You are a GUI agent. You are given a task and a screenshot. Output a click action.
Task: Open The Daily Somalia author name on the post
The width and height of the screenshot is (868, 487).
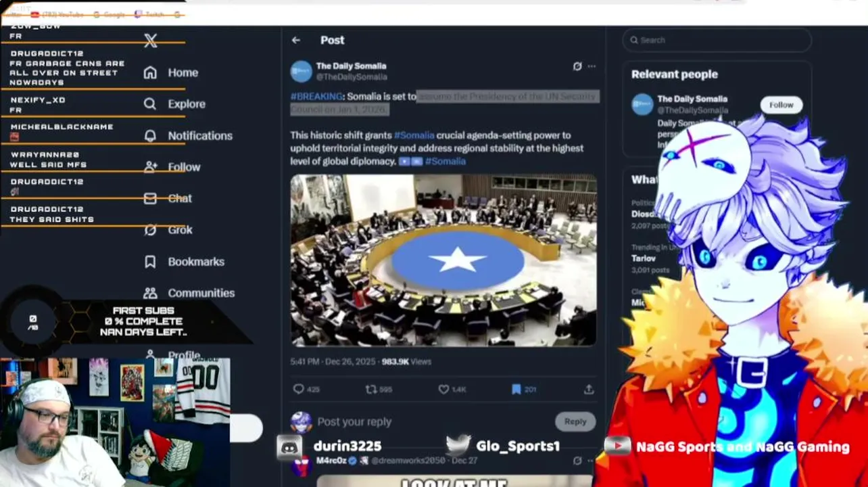coord(351,66)
